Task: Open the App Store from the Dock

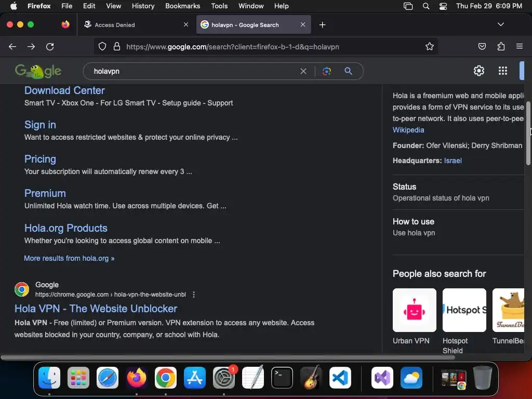Action: pyautogui.click(x=195, y=378)
